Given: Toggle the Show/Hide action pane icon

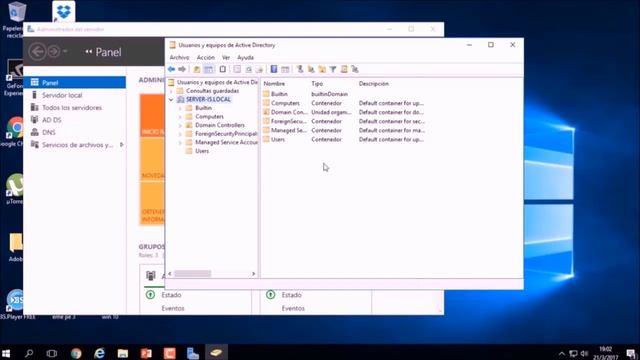Looking at the screenshot, I should tap(285, 69).
